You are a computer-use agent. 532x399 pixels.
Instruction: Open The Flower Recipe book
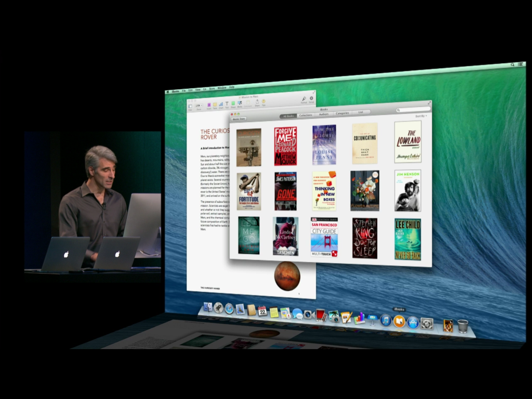tap(364, 191)
